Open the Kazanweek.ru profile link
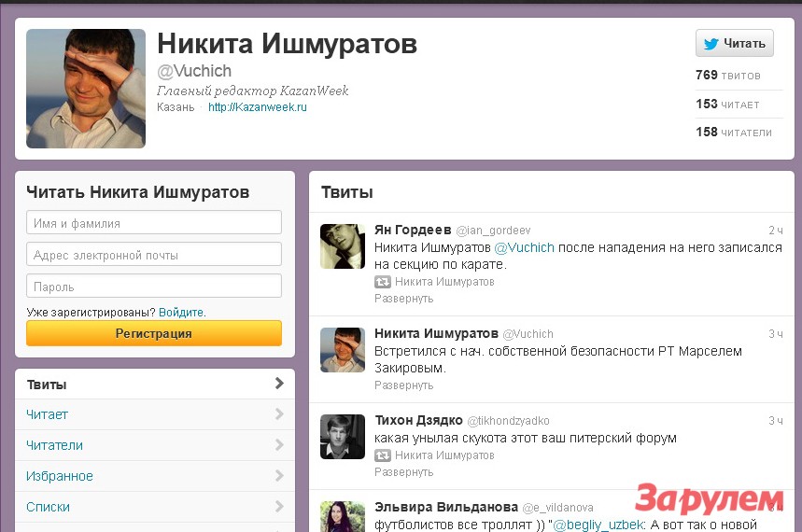The height and width of the screenshot is (532, 802). pos(258,107)
